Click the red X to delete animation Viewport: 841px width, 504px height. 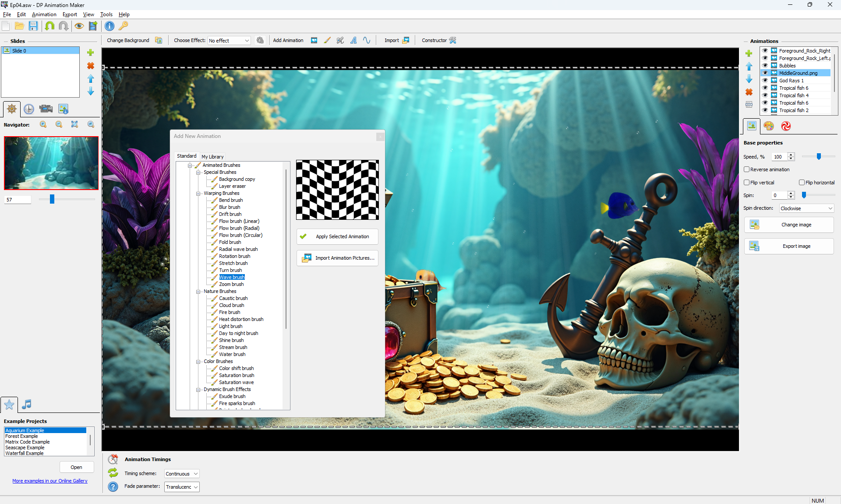pos(749,92)
